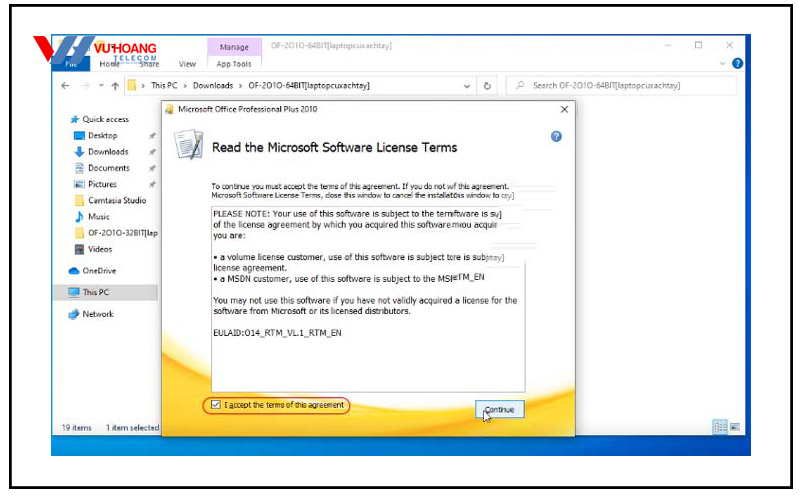Click the Desktop folder icon in sidebar

(x=79, y=135)
